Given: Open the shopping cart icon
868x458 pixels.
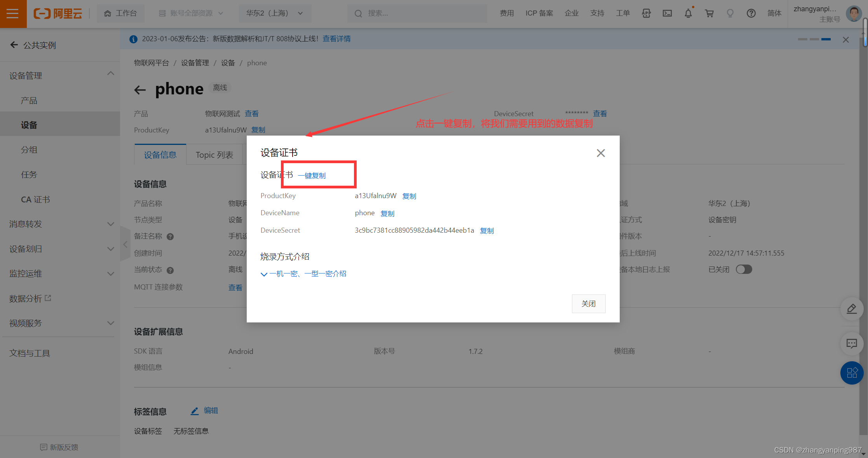Looking at the screenshot, I should point(709,14).
